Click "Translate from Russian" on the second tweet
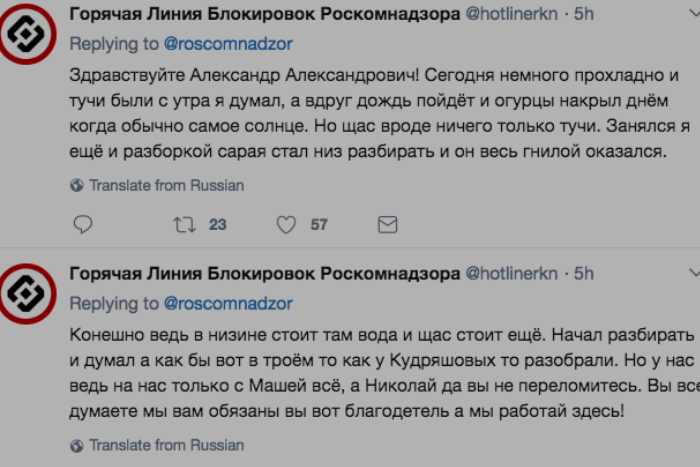Image resolution: width=700 pixels, height=467 pixels. (166, 446)
